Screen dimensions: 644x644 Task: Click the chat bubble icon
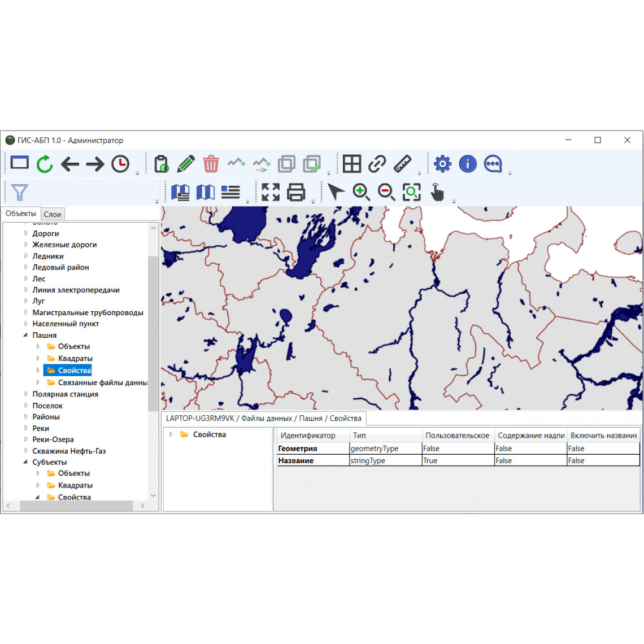[x=493, y=164]
